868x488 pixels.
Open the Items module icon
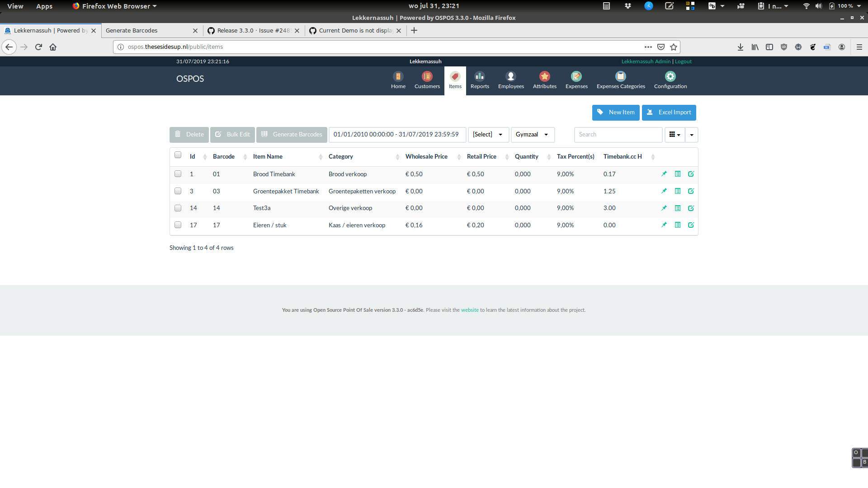(455, 80)
